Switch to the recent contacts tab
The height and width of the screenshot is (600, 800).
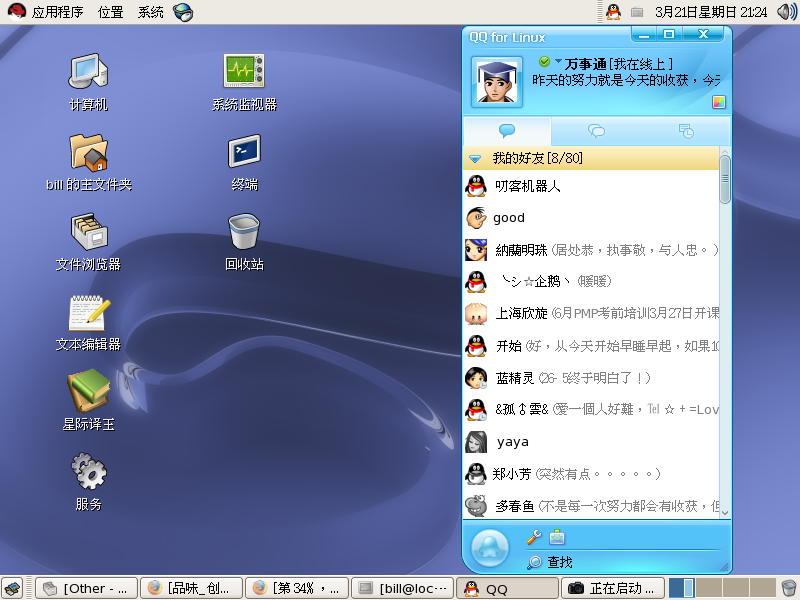[x=686, y=131]
